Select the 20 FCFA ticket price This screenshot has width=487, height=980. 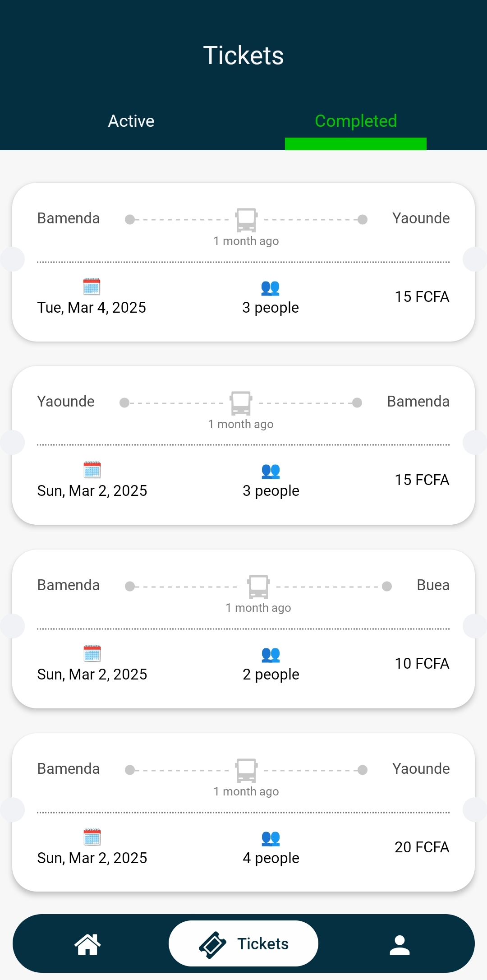click(x=422, y=847)
